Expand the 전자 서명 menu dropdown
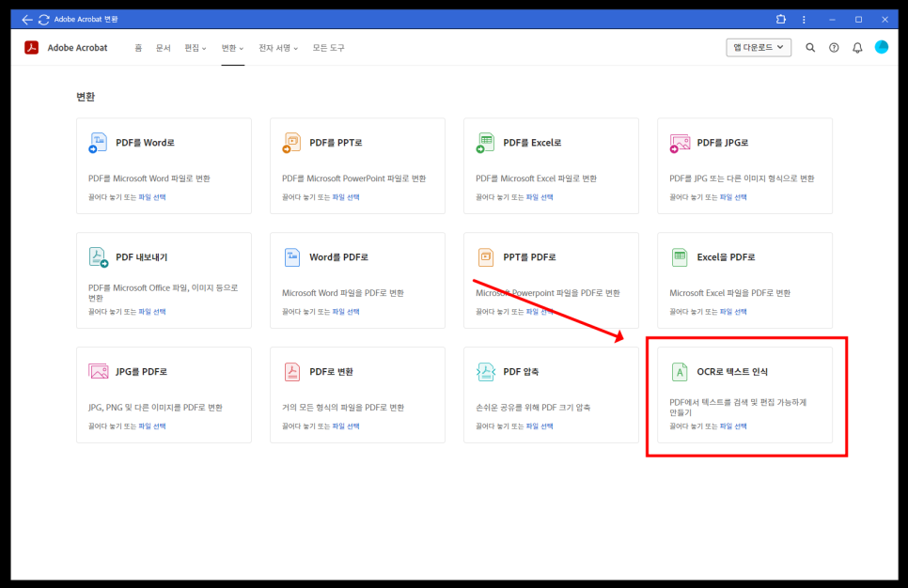908x588 pixels. [278, 48]
